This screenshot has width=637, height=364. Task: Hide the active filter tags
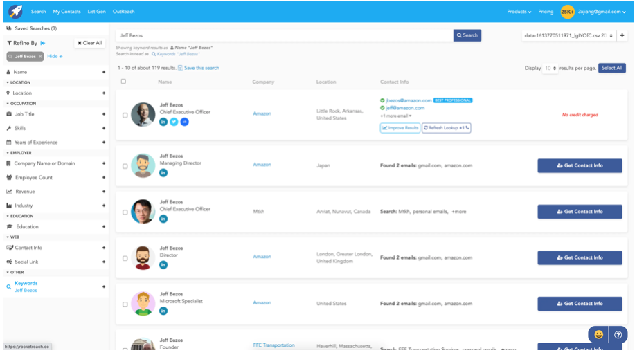pos(55,57)
